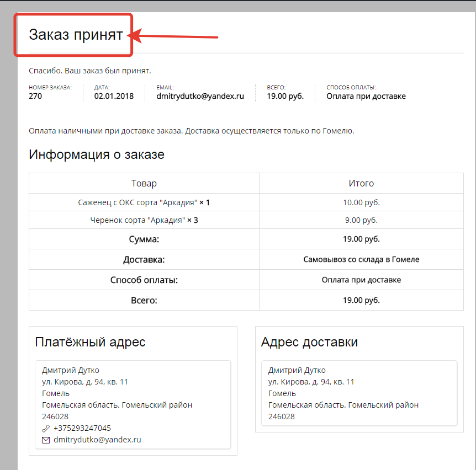Click the "Способ оплаты:" table row label

click(x=144, y=280)
